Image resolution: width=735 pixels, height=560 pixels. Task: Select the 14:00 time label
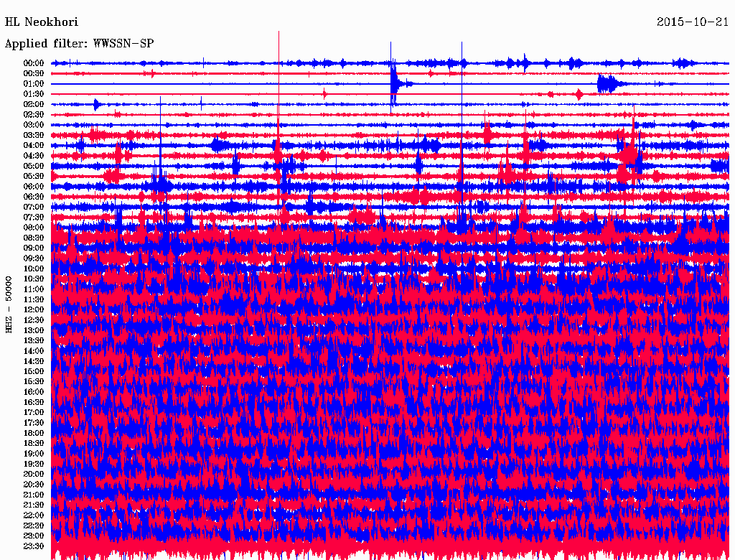tap(34, 351)
